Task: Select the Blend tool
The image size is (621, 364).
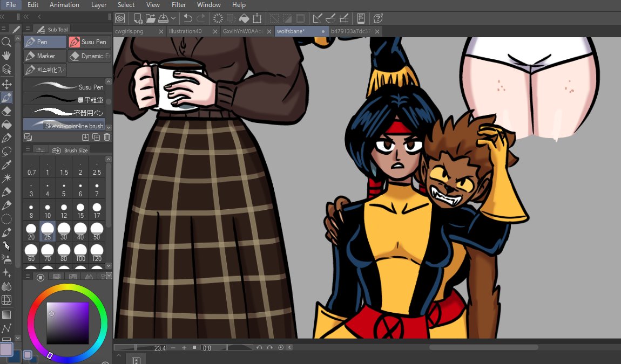Action: 6,286
